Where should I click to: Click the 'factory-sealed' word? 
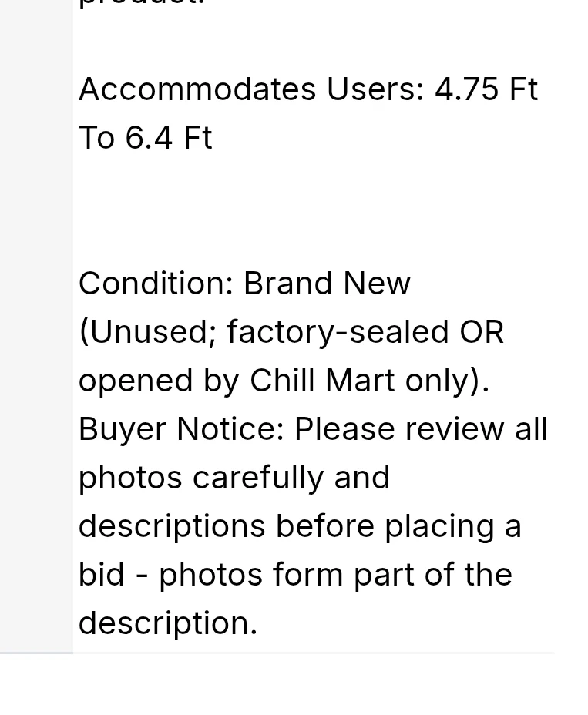tap(338, 331)
